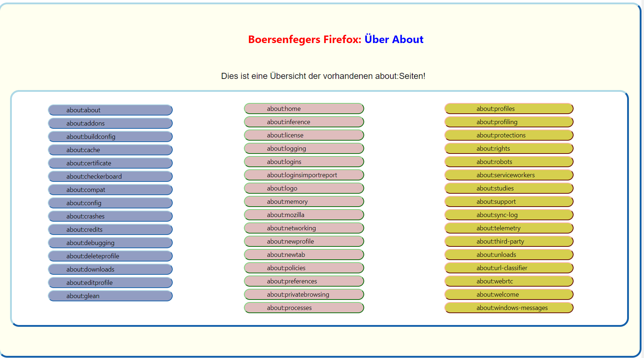View about:policies
This screenshot has height=358, width=644.
click(x=304, y=268)
